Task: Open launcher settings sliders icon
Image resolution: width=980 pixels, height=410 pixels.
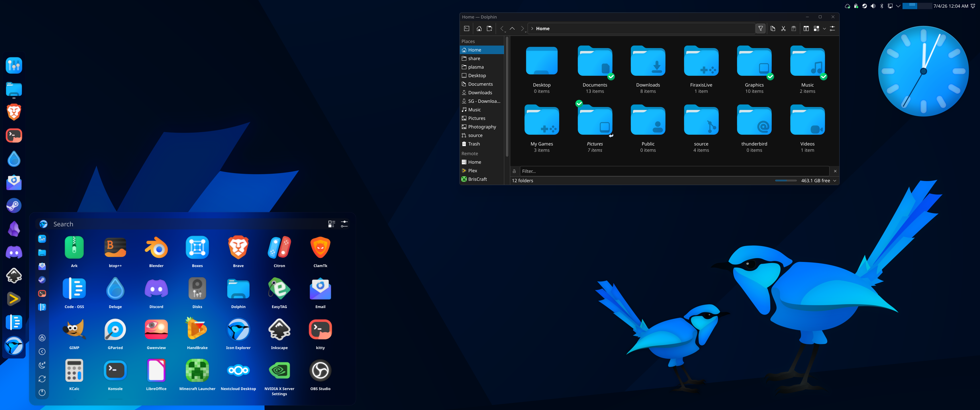Action: point(344,224)
